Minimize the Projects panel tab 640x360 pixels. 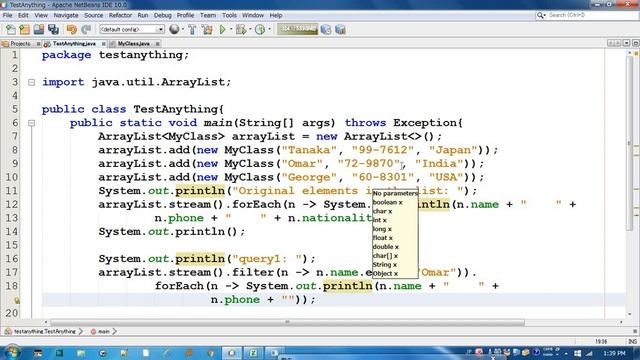[x=38, y=43]
